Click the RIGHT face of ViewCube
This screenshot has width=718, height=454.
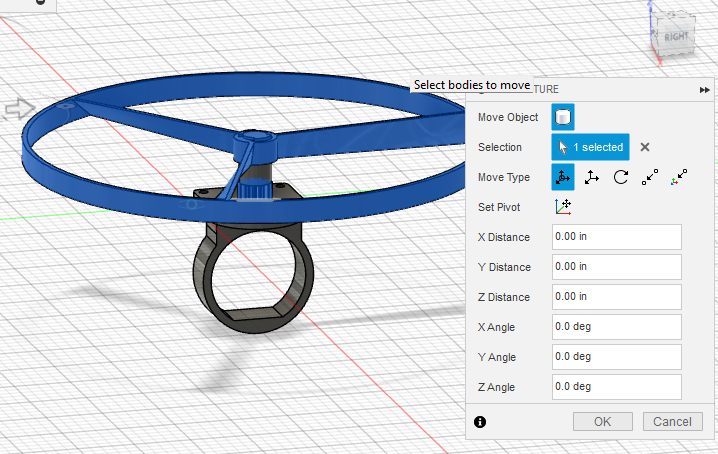[x=675, y=37]
